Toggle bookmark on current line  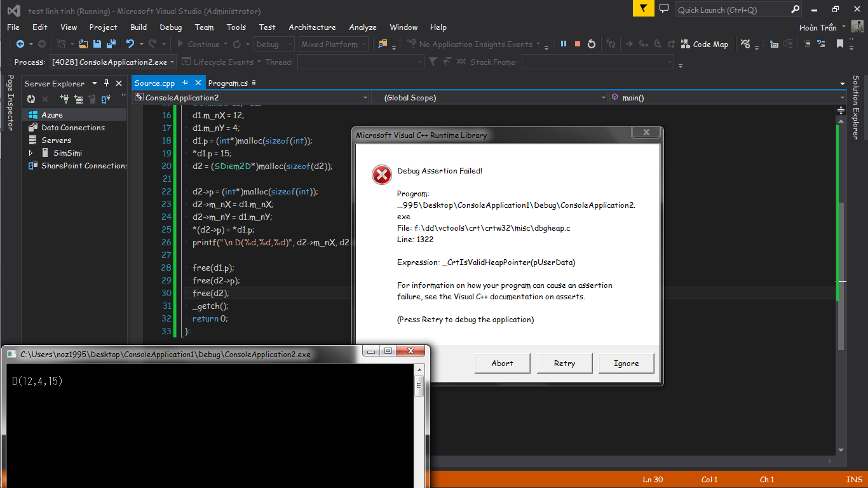tap(839, 44)
